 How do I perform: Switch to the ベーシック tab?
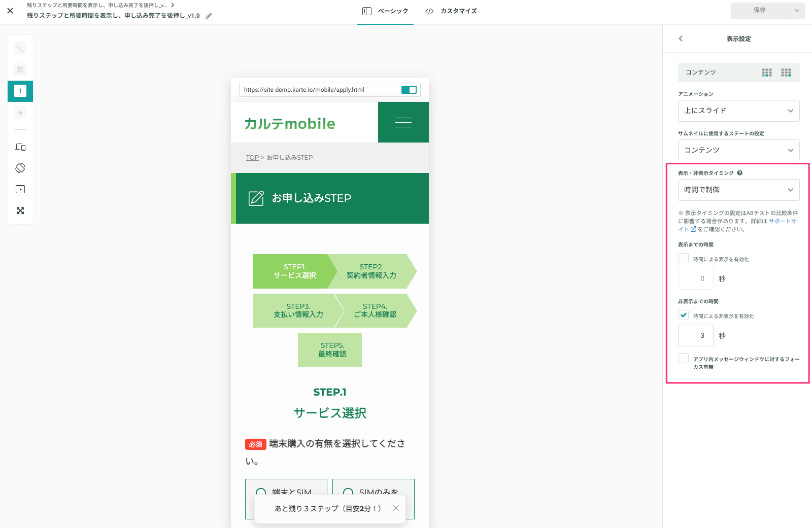[x=385, y=11]
